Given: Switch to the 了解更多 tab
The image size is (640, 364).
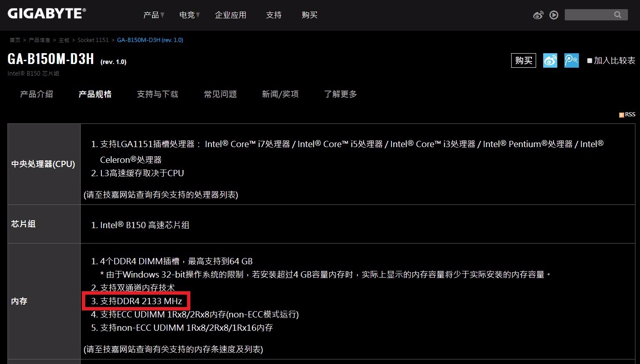Looking at the screenshot, I should [340, 94].
